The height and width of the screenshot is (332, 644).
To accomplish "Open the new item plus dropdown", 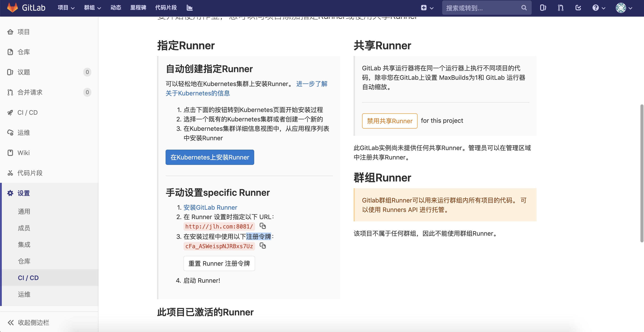I will coord(427,8).
